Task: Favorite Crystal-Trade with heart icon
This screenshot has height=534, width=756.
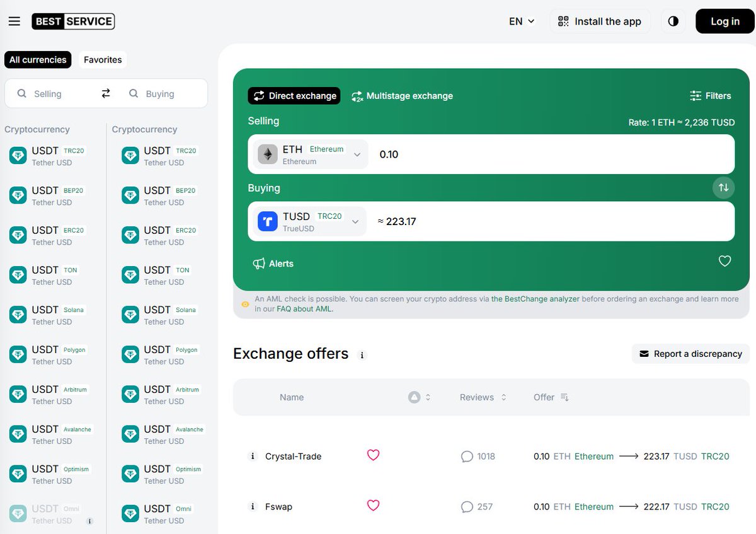Action: [x=374, y=455]
